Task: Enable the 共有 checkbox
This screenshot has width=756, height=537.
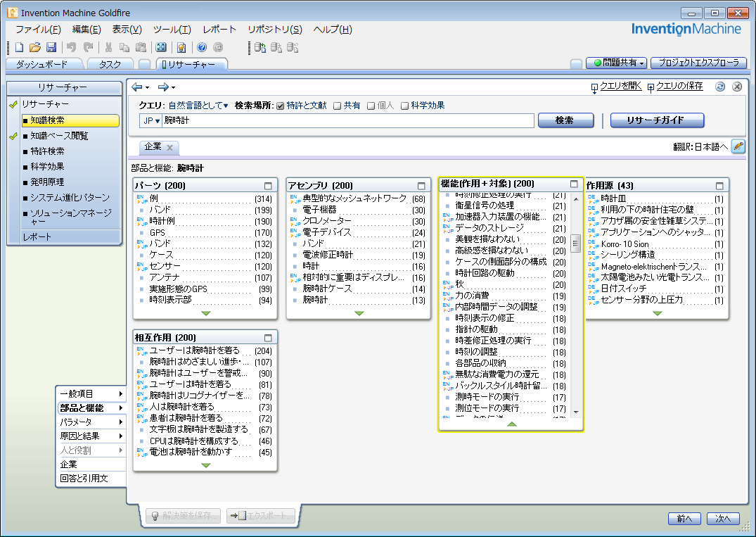Action: pyautogui.click(x=338, y=106)
